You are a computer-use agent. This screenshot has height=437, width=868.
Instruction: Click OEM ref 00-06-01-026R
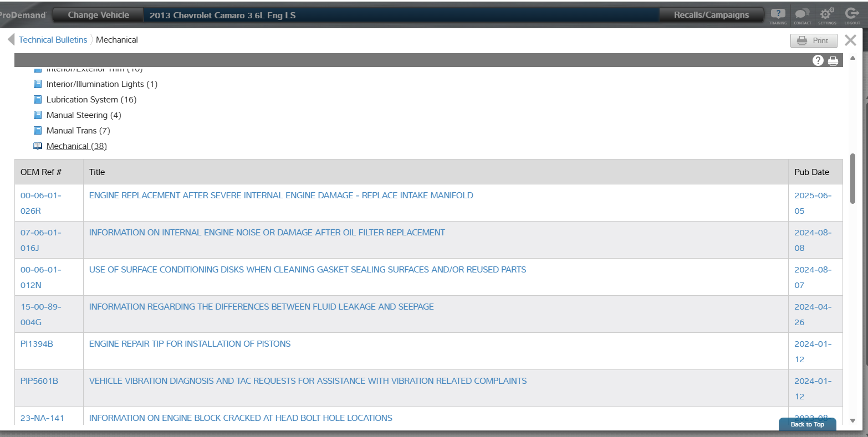(x=41, y=203)
